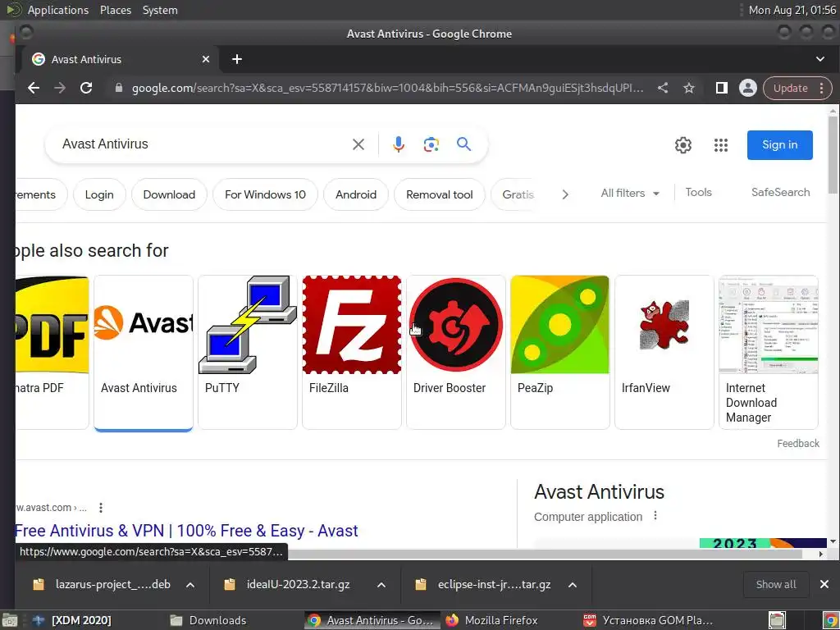
Task: Submit search with magnifier icon
Action: 464,144
